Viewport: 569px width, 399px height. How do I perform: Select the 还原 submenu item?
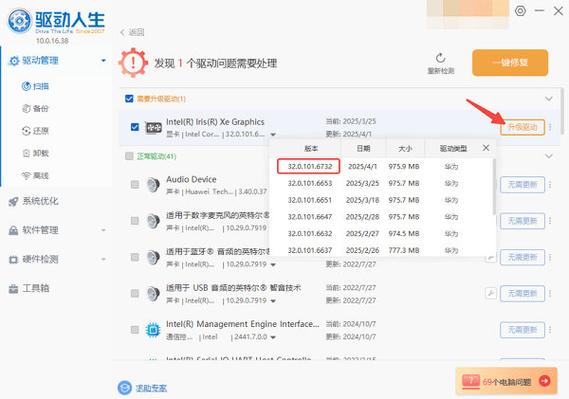[36, 131]
